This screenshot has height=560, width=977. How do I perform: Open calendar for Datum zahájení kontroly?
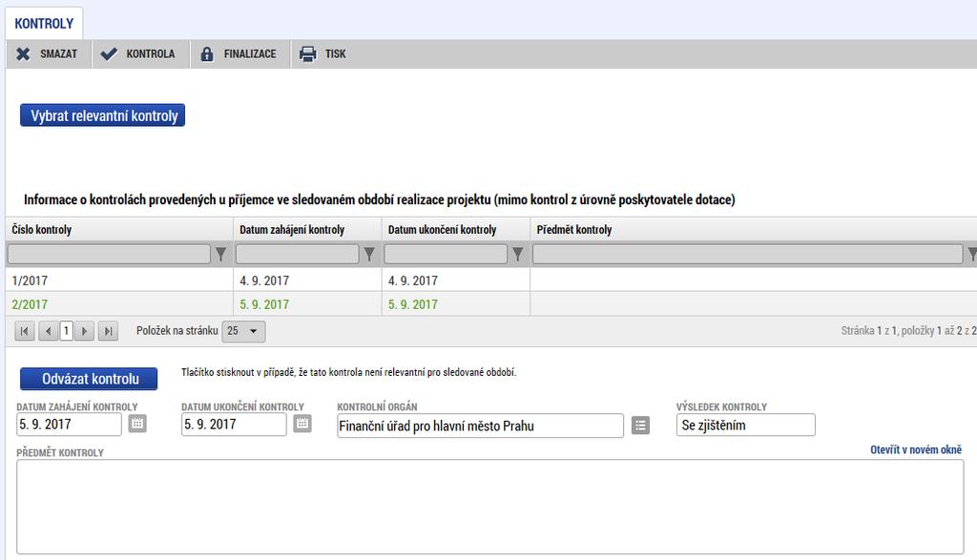137,425
